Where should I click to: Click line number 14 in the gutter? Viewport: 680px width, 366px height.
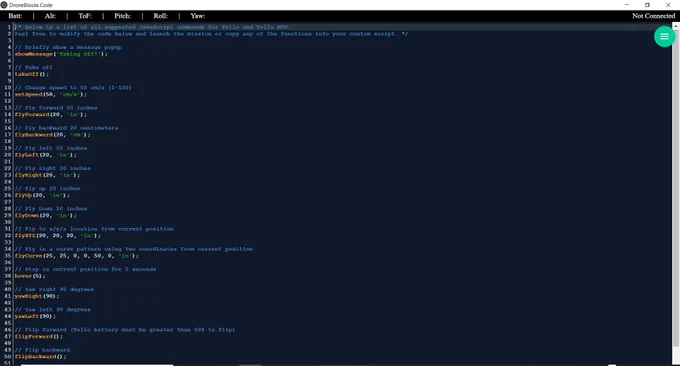click(x=7, y=114)
